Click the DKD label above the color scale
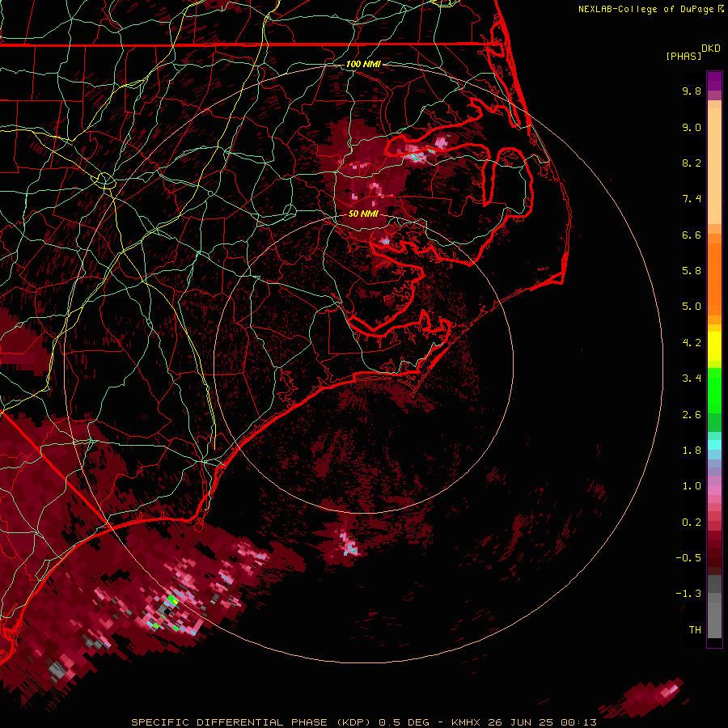The height and width of the screenshot is (728, 728). 711,49
